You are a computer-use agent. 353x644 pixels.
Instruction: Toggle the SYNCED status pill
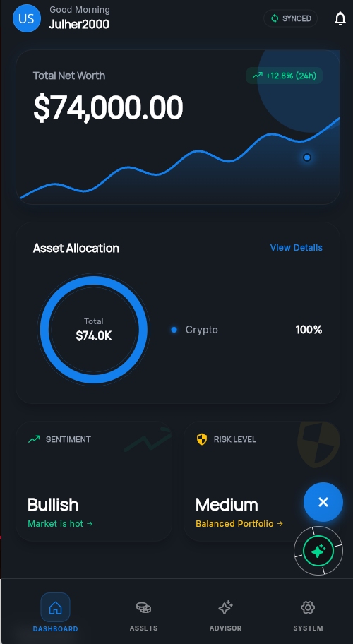[290, 18]
